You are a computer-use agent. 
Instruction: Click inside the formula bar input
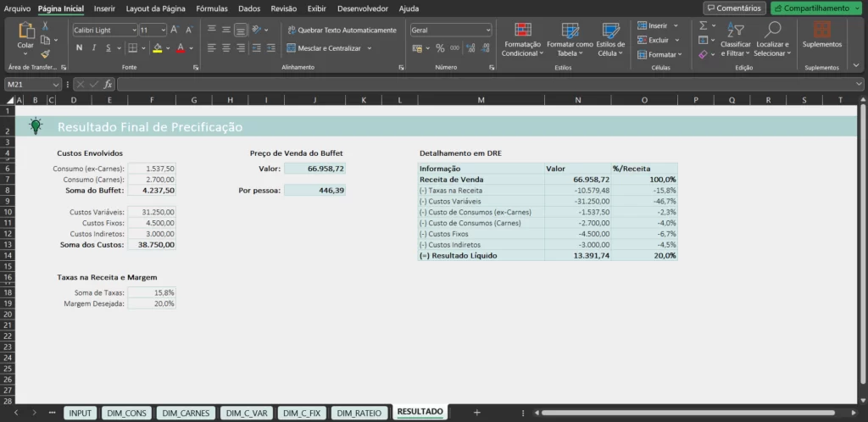point(487,85)
